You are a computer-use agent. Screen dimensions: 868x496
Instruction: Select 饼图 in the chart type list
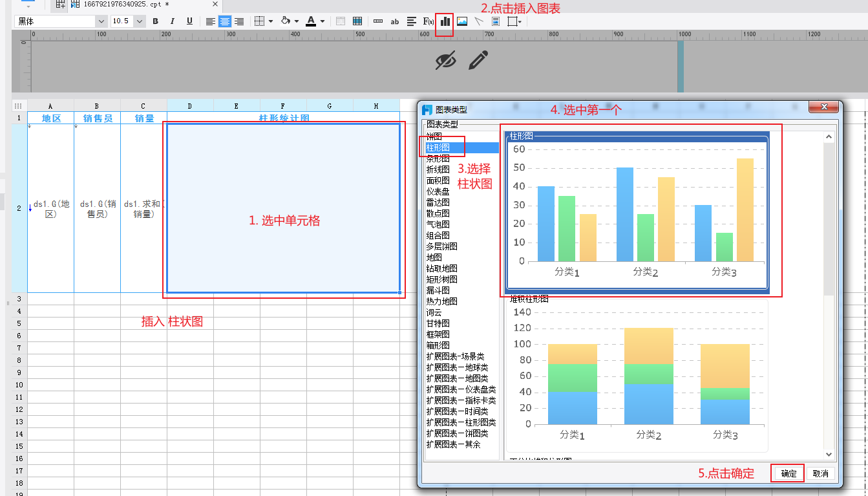pyautogui.click(x=434, y=136)
